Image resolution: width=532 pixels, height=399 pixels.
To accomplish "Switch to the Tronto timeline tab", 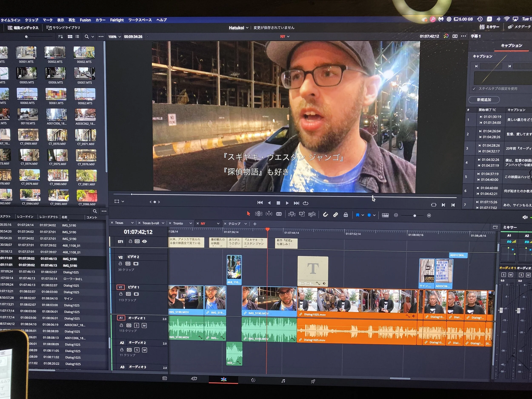I will [178, 223].
